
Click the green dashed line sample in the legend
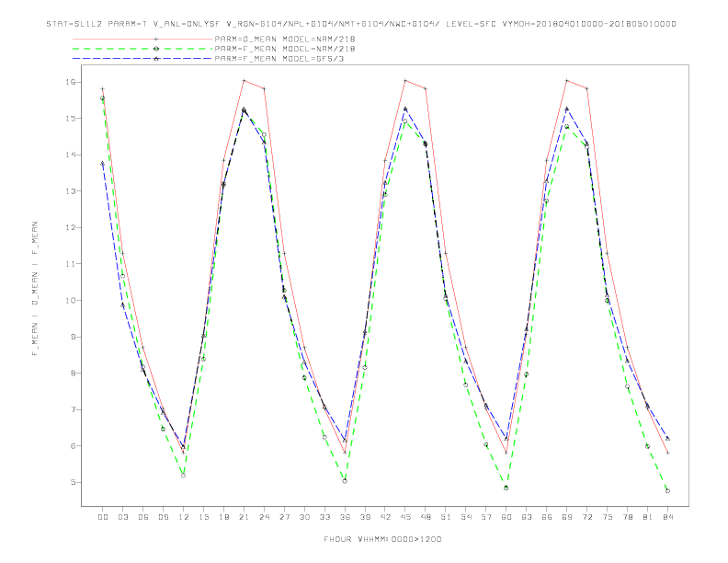pyautogui.click(x=142, y=49)
